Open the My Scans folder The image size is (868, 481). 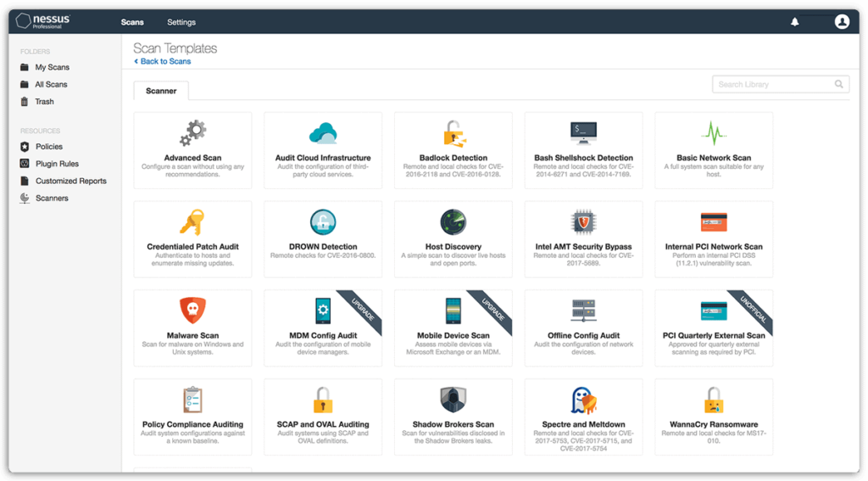point(52,67)
